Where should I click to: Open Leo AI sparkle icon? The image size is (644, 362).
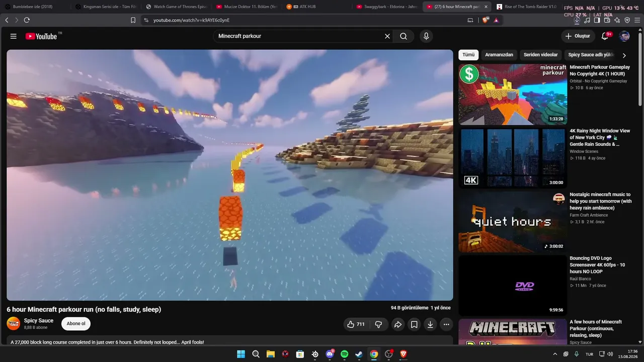coord(617,20)
